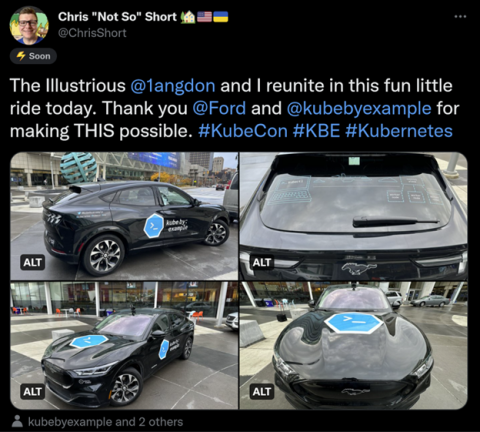
Task: Open the #KBE hashtag
Action: click(x=316, y=131)
